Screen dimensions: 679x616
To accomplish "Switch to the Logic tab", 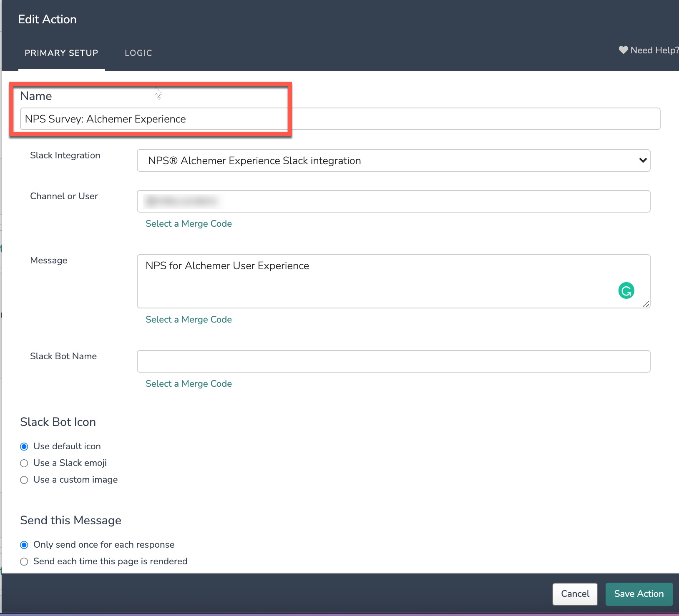I will pyautogui.click(x=138, y=53).
